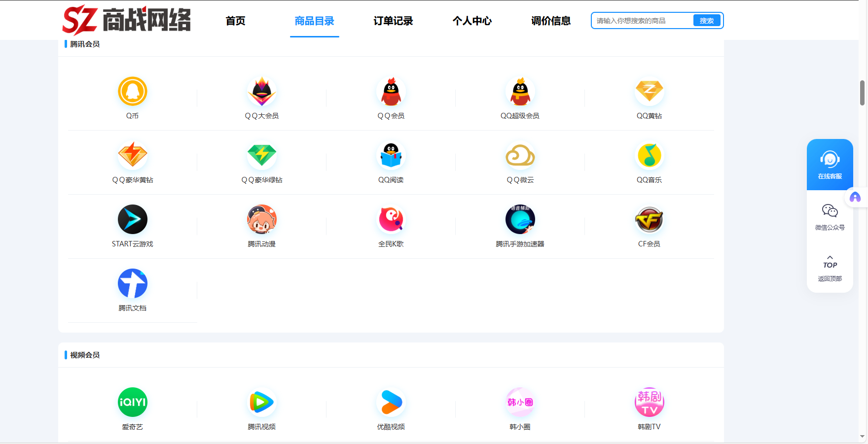The width and height of the screenshot is (868, 444).
Task: Open the CF会员 icon
Action: point(650,219)
